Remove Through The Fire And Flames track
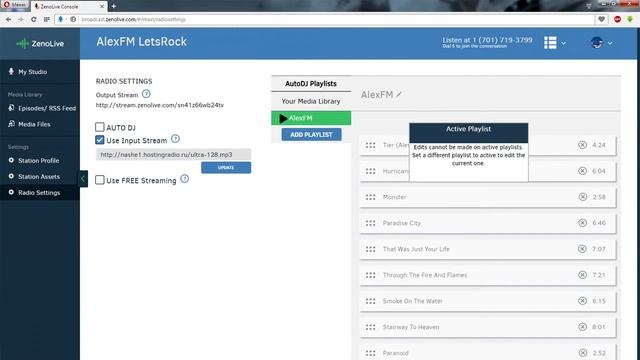This screenshot has height=360, width=640. pos(582,275)
